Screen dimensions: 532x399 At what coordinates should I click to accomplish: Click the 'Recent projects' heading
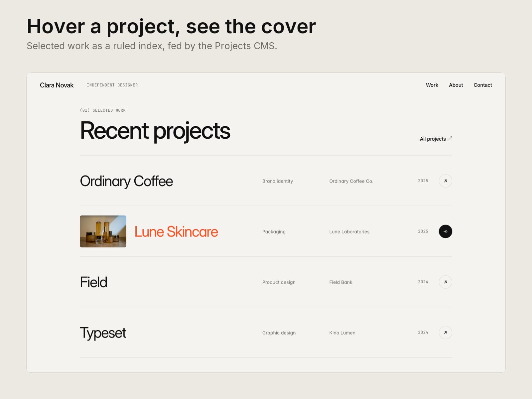pos(155,131)
